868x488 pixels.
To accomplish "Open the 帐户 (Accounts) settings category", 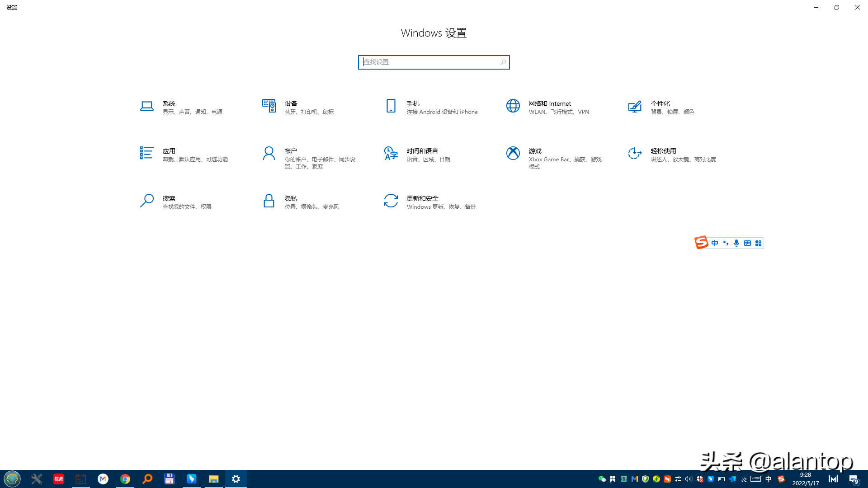I will (309, 158).
